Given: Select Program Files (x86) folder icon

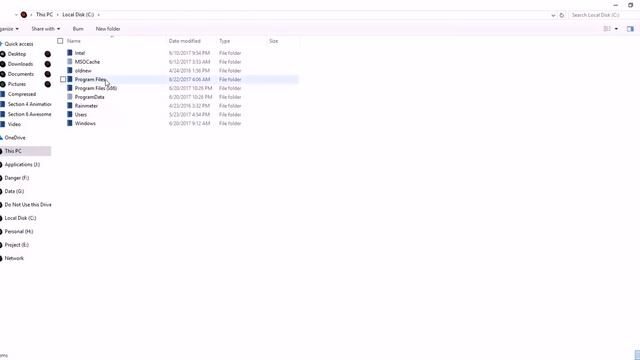Looking at the screenshot, I should pyautogui.click(x=70, y=88).
